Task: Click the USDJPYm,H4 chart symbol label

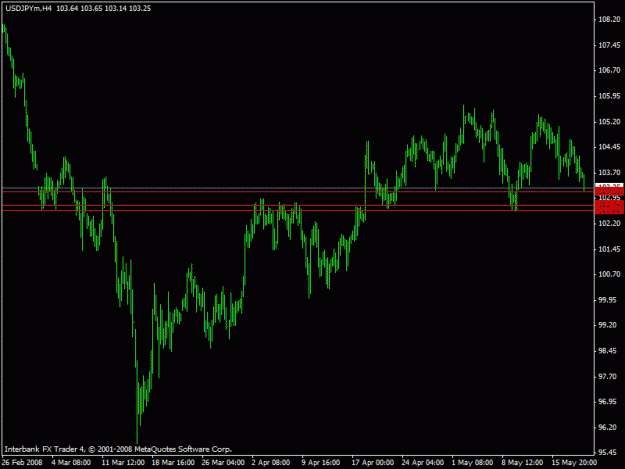Action: (29, 8)
